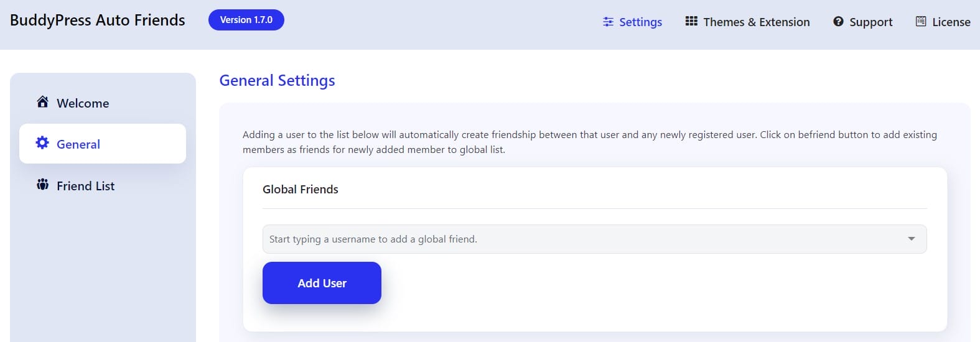The image size is (980, 342).
Task: Open the Friend List label in sidebar
Action: [86, 186]
